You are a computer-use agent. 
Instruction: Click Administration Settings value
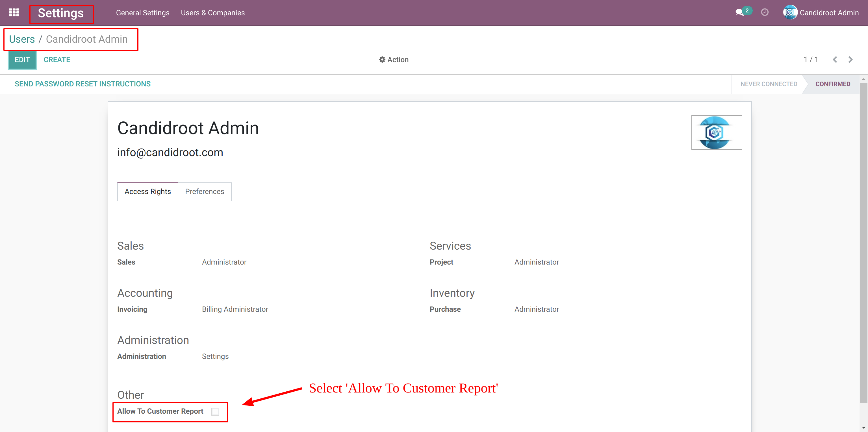click(215, 356)
